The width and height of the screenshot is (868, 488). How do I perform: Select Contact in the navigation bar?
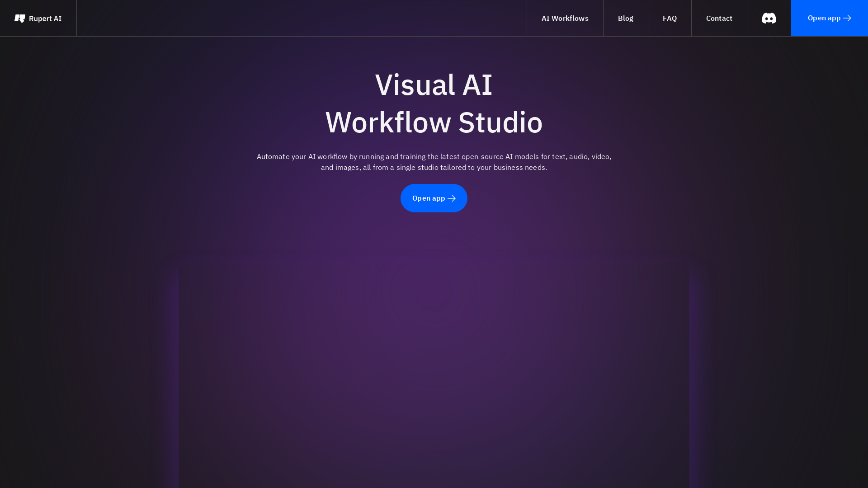point(719,18)
